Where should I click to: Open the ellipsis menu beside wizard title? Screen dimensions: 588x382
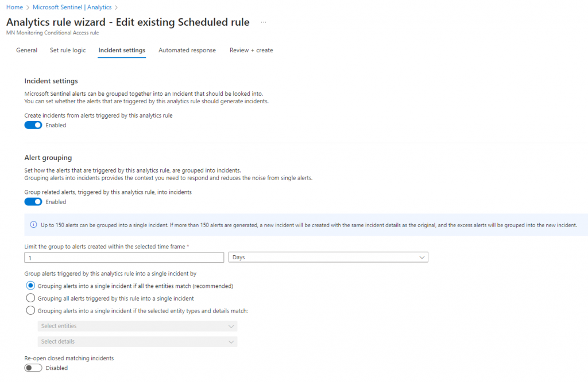[264, 22]
